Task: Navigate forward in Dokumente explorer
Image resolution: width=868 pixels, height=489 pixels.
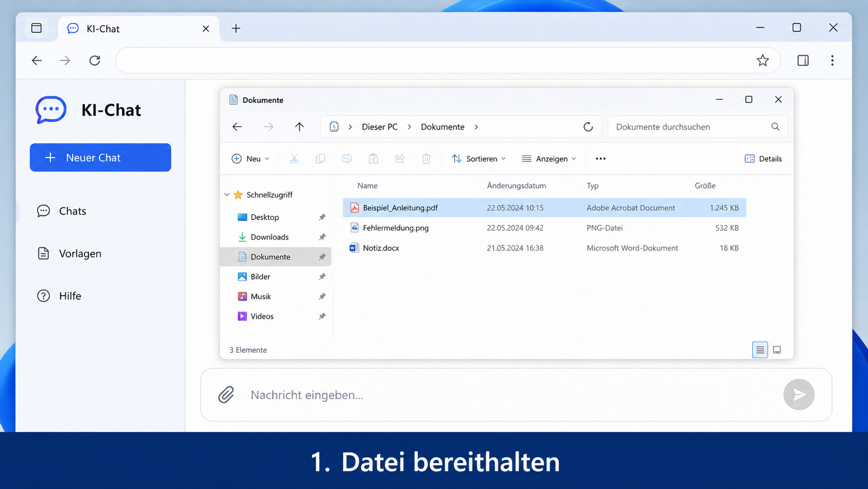Action: pos(268,127)
